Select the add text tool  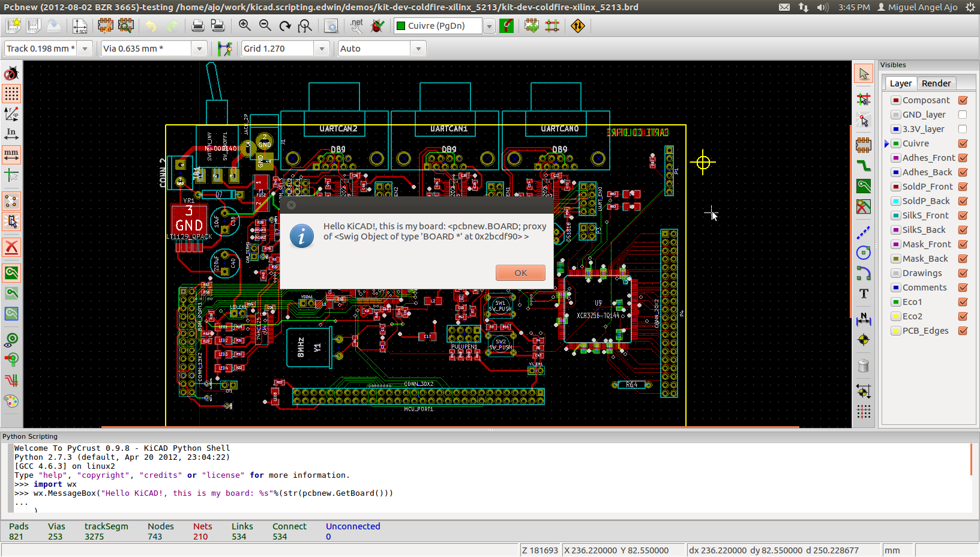(x=864, y=294)
